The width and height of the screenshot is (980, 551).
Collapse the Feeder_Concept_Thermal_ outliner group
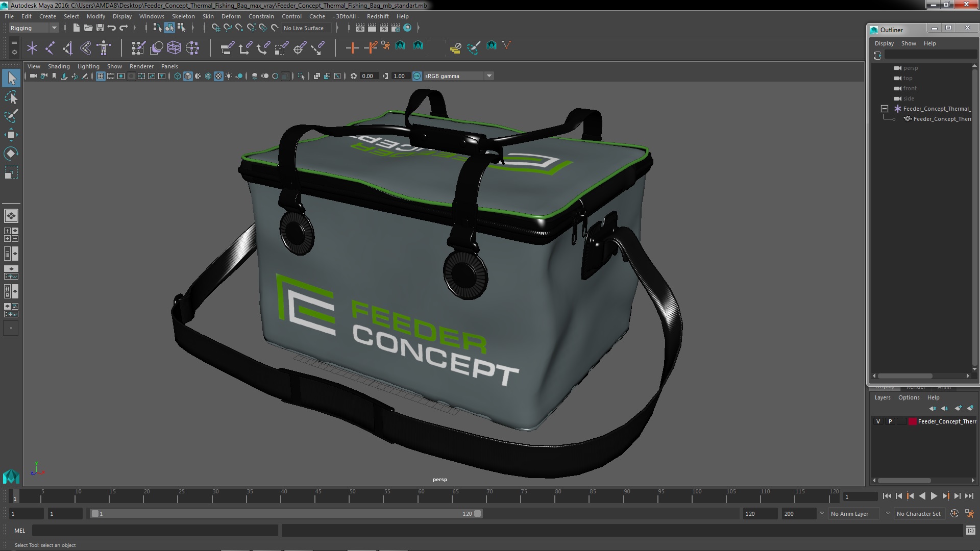(x=885, y=109)
